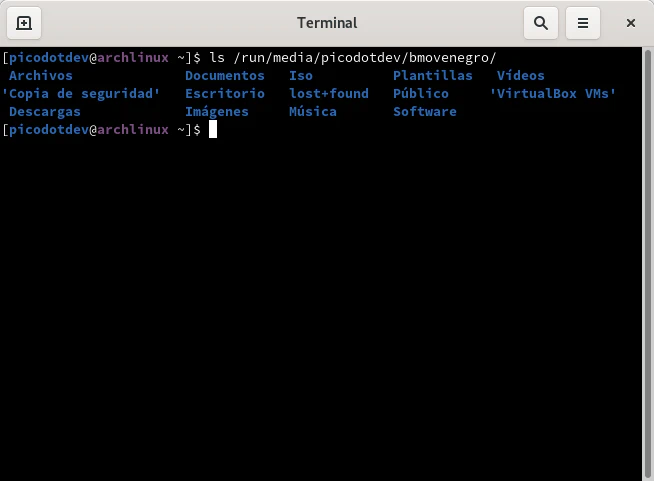This screenshot has height=481, width=654.
Task: Close the Terminal window
Action: click(x=631, y=23)
